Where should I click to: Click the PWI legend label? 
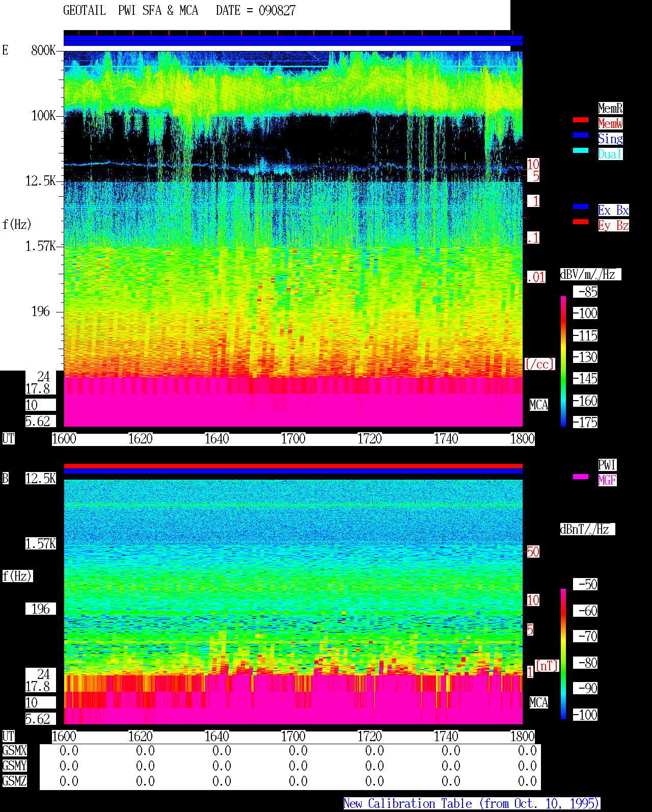point(607,465)
